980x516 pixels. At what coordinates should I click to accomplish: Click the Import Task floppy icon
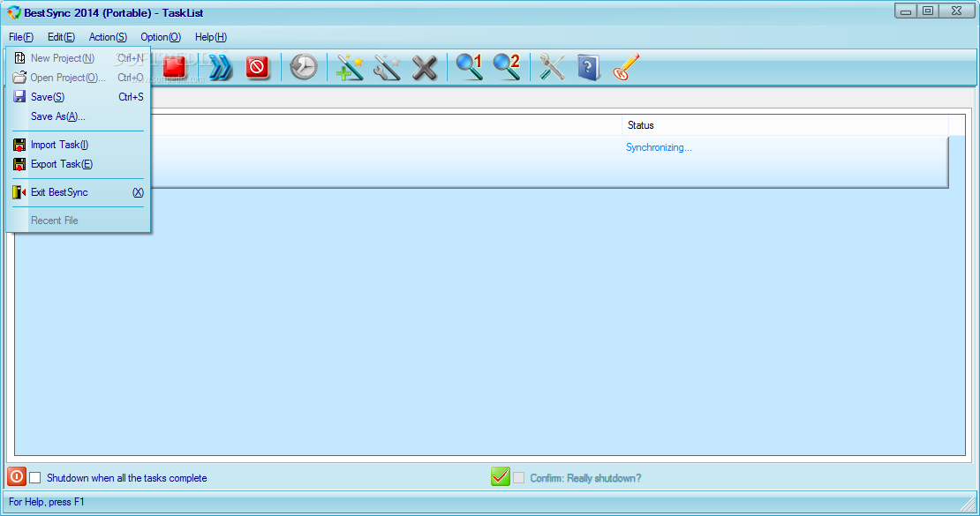(19, 145)
